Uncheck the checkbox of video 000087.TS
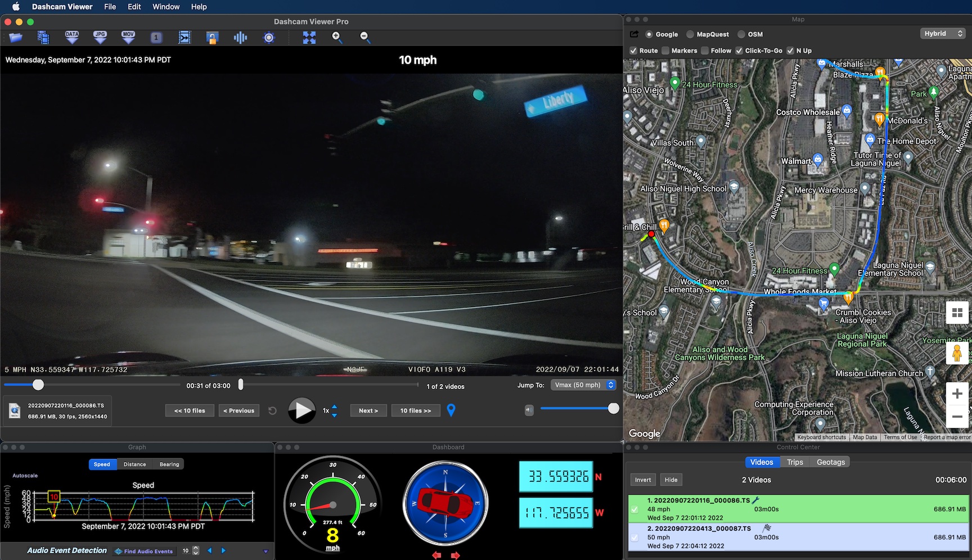Viewport: 972px width, 560px height. [634, 538]
